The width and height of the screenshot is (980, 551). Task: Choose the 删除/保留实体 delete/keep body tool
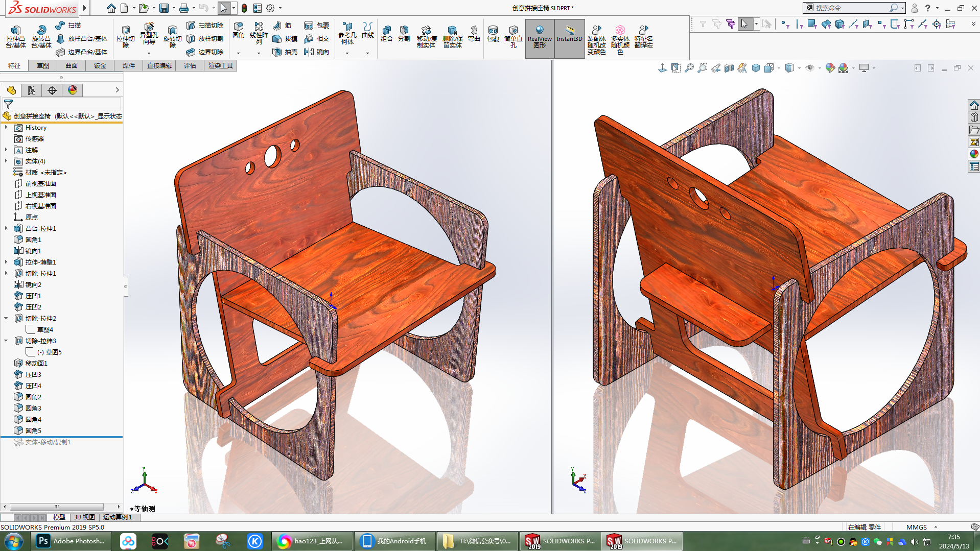(x=452, y=36)
